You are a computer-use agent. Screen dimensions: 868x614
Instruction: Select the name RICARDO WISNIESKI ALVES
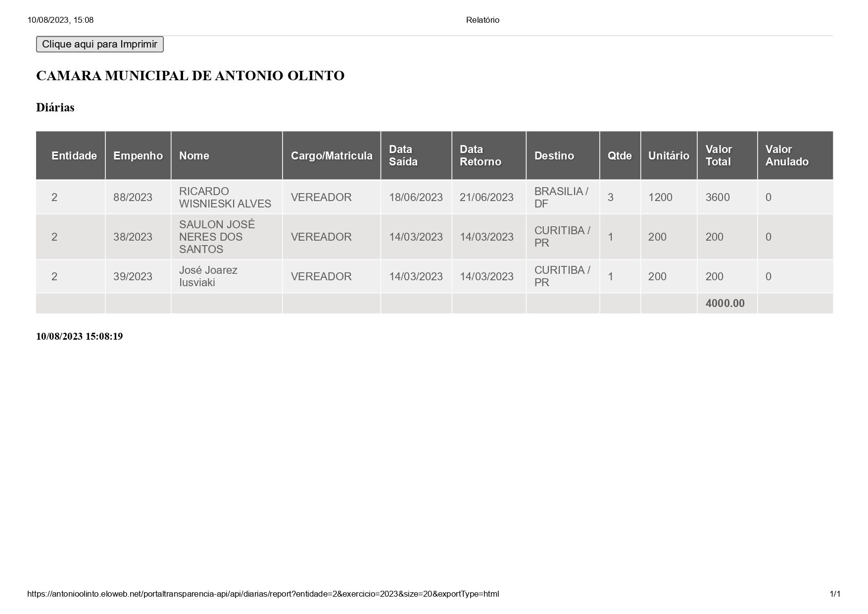pos(225,198)
